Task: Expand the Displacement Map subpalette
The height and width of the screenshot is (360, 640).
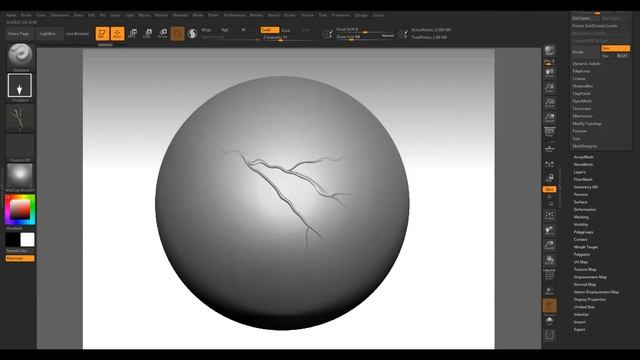Action: tap(590, 277)
